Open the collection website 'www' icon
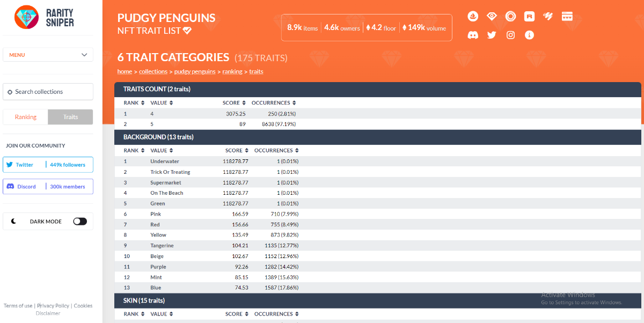This screenshot has height=323, width=644. (567, 16)
